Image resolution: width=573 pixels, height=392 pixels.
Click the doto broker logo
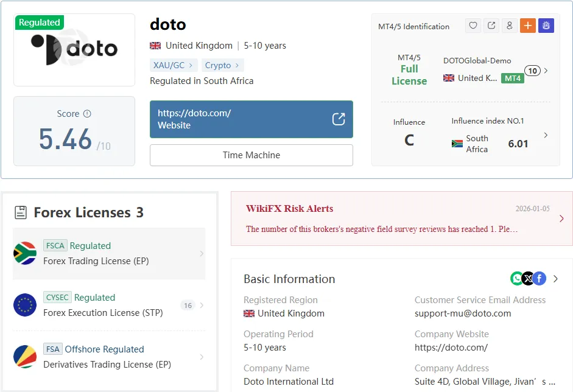click(x=74, y=50)
